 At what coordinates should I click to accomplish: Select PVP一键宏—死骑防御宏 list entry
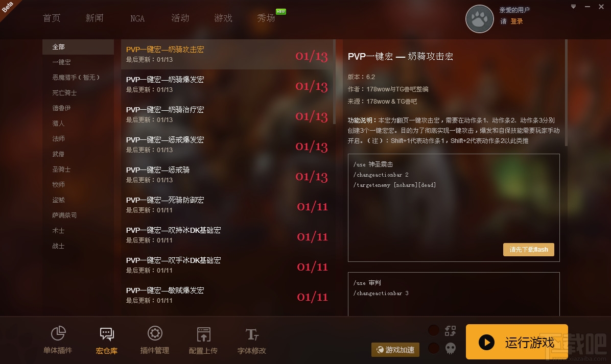click(x=227, y=205)
